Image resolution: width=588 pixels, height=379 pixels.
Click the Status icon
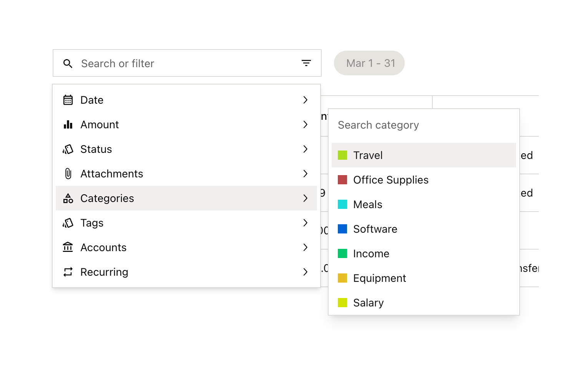click(68, 149)
